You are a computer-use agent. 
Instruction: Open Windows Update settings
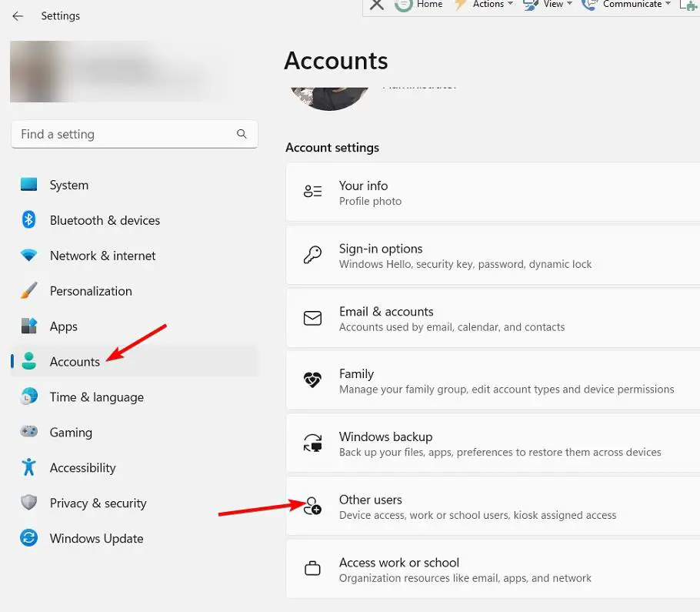[135, 538]
